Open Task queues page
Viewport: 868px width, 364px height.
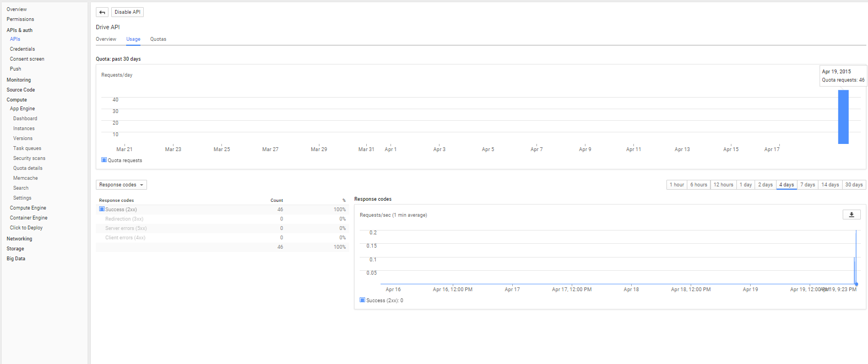[27, 148]
